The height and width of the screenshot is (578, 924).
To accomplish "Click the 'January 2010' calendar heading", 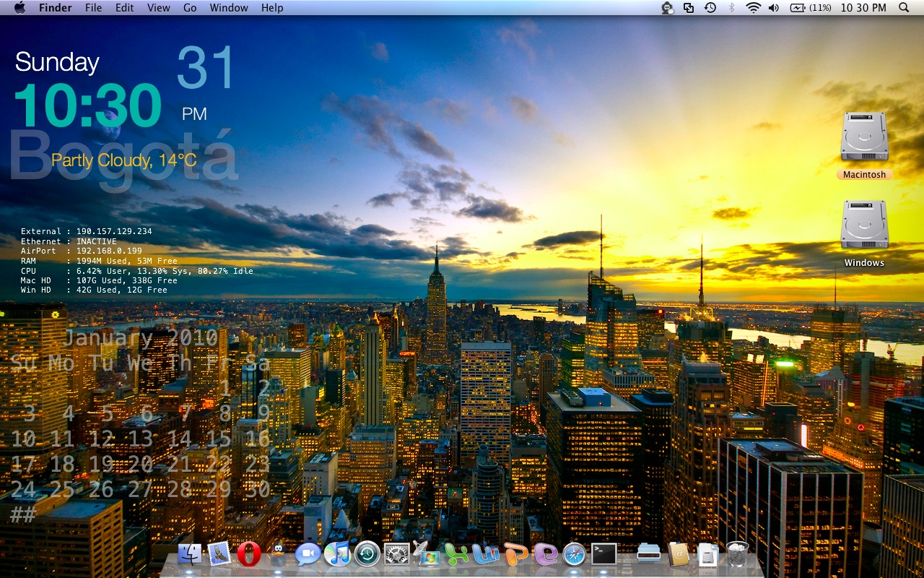I will (141, 337).
